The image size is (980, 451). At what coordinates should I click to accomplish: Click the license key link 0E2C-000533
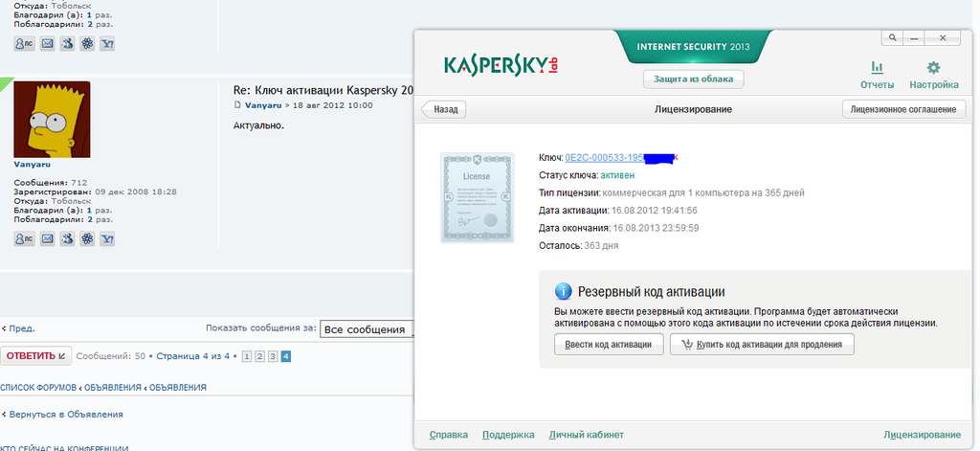605,158
